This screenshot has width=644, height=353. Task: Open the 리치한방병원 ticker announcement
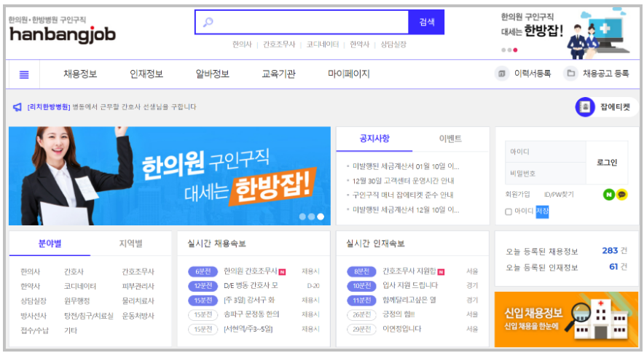[111, 107]
